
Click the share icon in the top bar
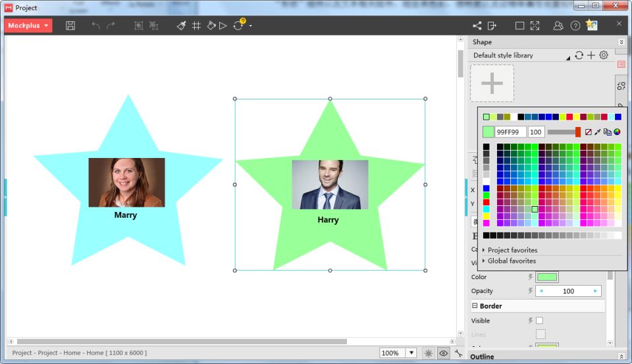477,26
